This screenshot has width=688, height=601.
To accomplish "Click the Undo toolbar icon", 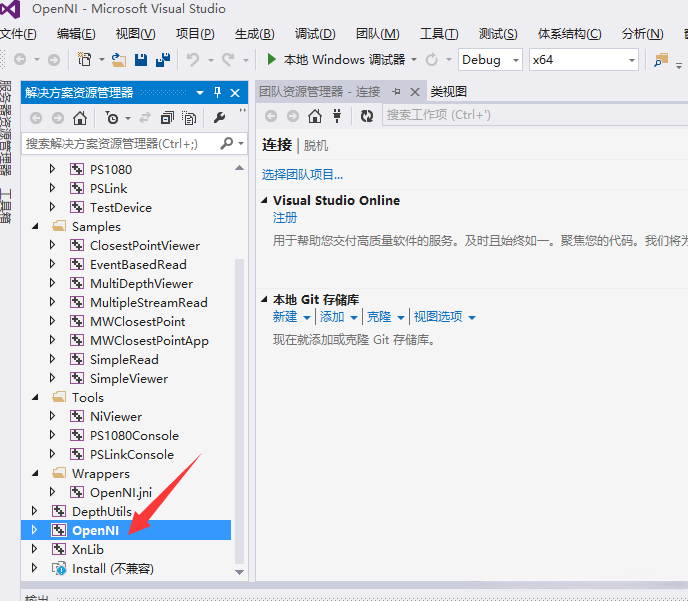I will click(193, 60).
